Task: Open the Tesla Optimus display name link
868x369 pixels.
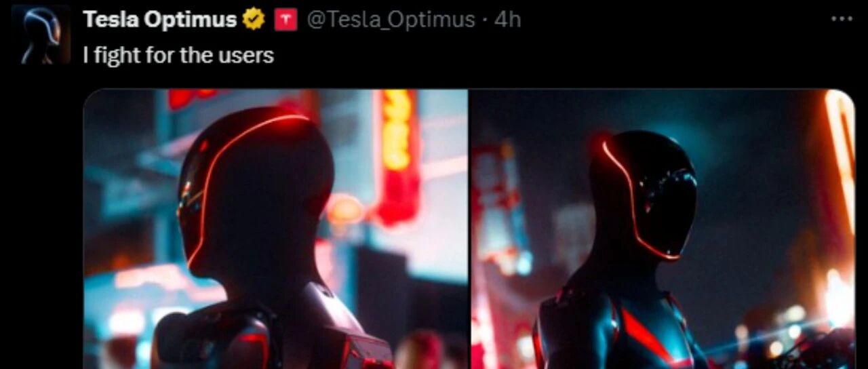Action: [160, 20]
